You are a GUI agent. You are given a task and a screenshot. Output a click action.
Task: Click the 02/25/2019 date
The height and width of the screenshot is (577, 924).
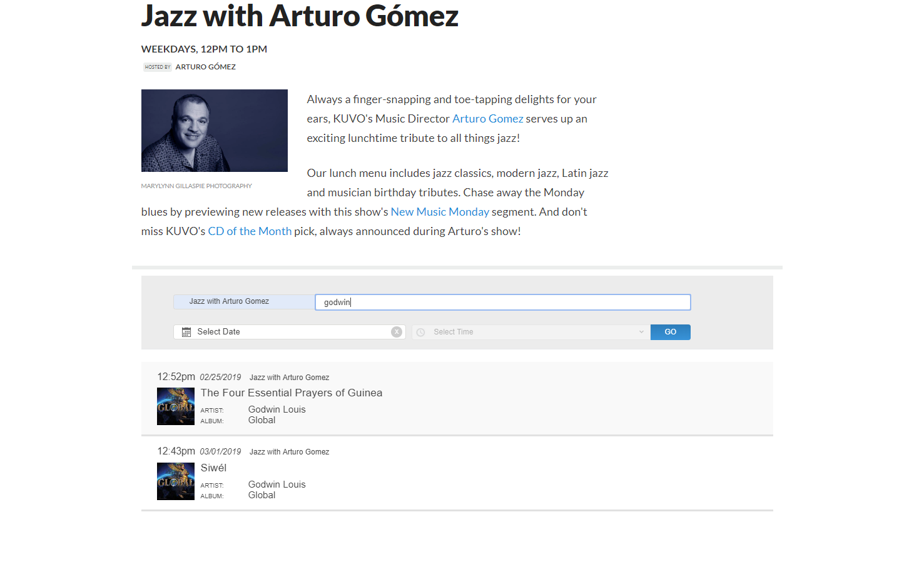[x=220, y=377]
